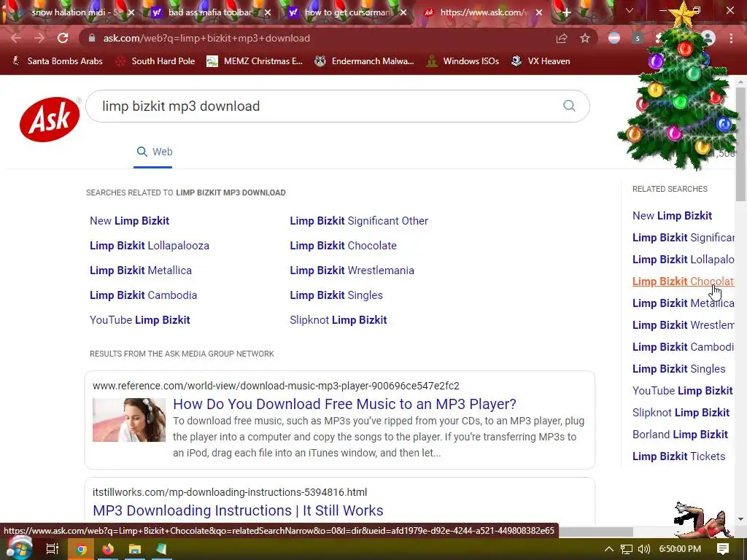Open the notification center icon

click(x=723, y=549)
